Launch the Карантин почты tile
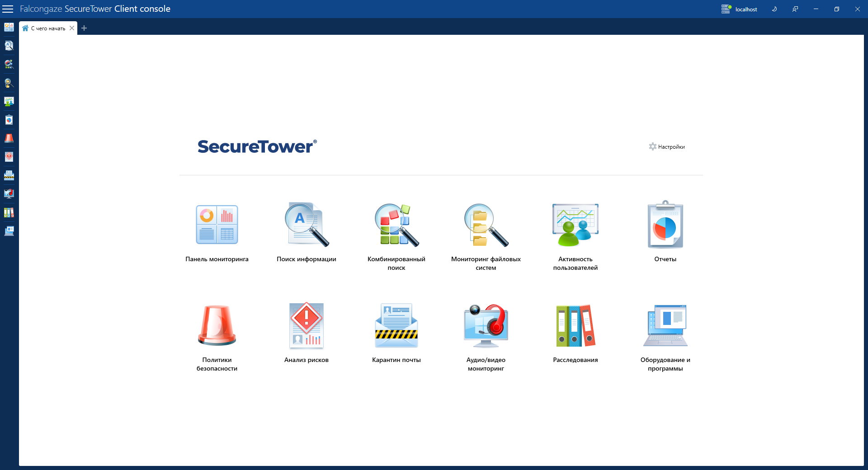The width and height of the screenshot is (868, 470). tap(396, 333)
